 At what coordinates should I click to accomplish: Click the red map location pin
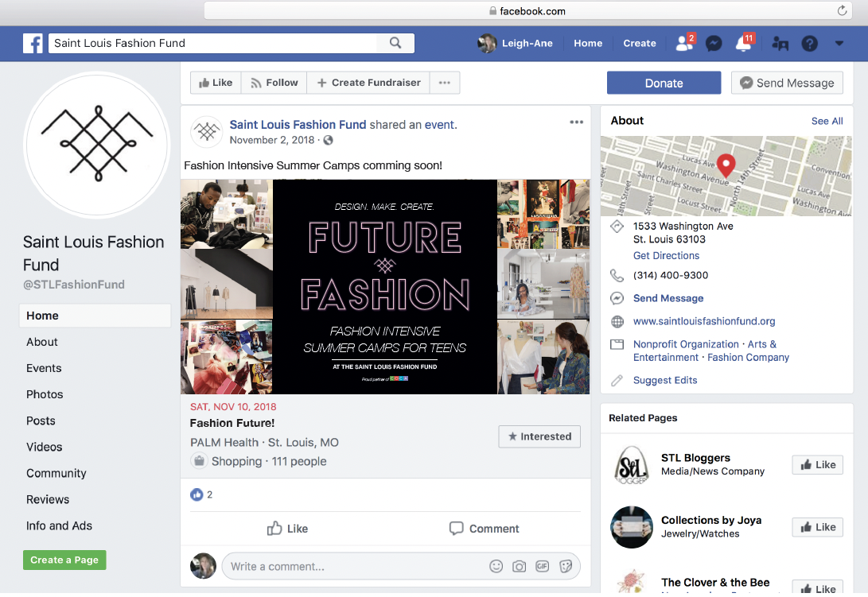click(x=726, y=165)
